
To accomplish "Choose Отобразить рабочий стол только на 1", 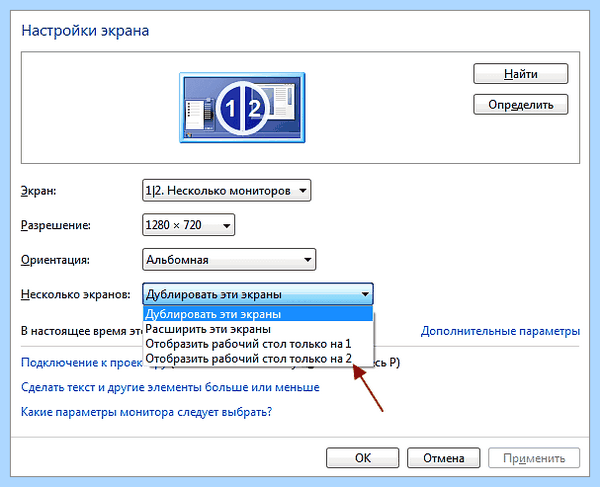I will point(258,344).
